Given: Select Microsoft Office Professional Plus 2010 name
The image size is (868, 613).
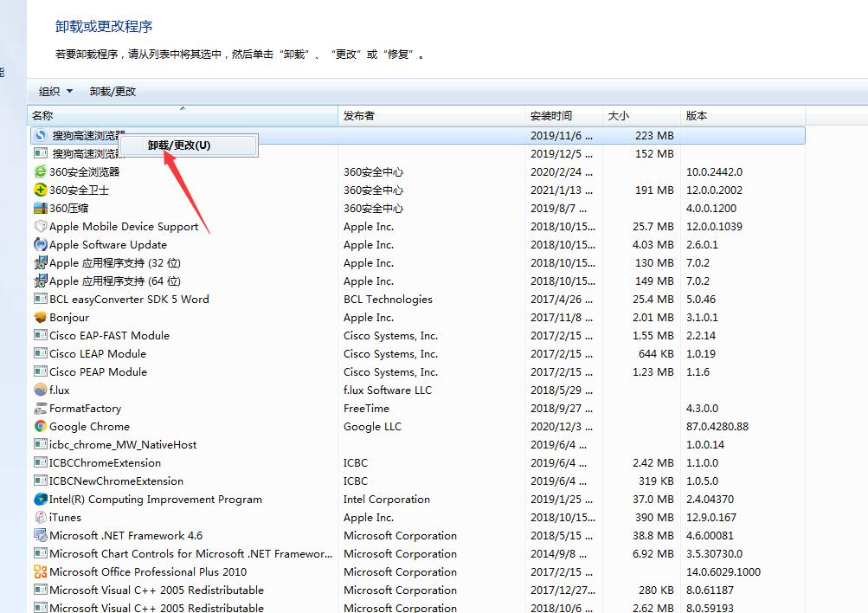Looking at the screenshot, I should (148, 571).
